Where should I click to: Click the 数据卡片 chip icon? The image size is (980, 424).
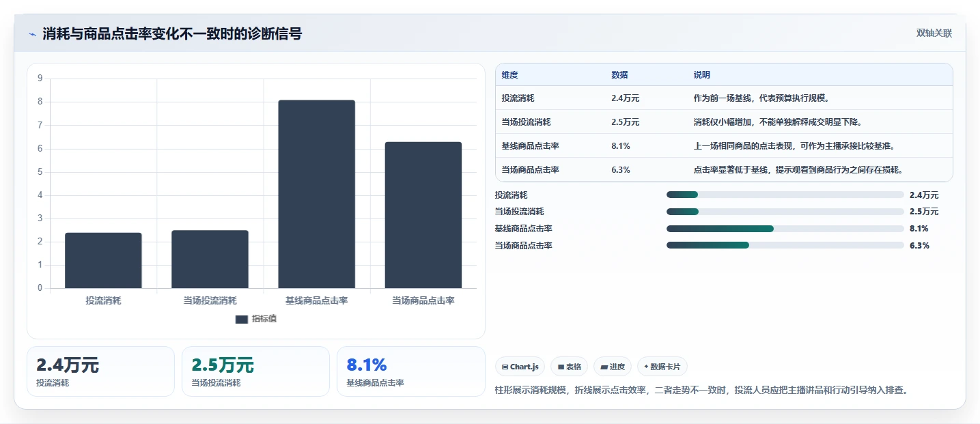tap(646, 367)
